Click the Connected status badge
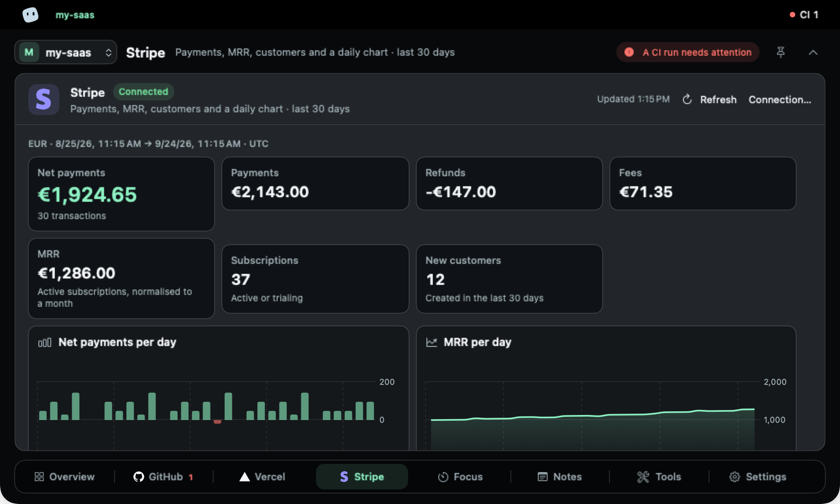The width and height of the screenshot is (840, 504). tap(143, 92)
